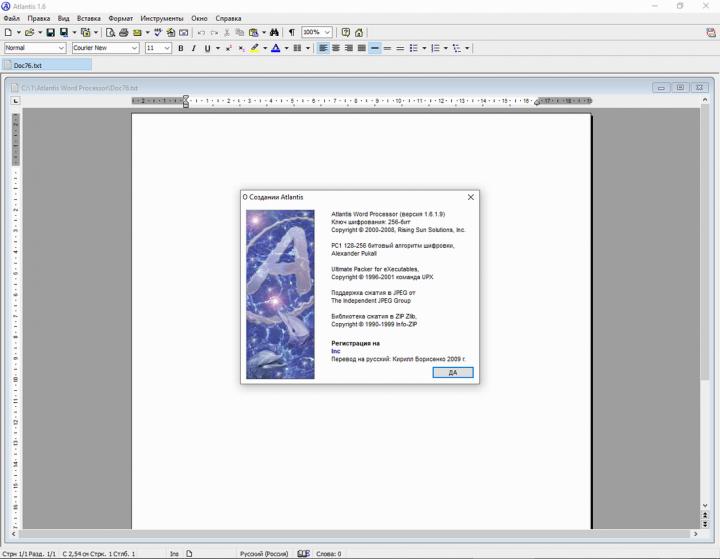Switch to the Doc76.txt tab
The width and height of the screenshot is (720, 559).
tap(47, 65)
